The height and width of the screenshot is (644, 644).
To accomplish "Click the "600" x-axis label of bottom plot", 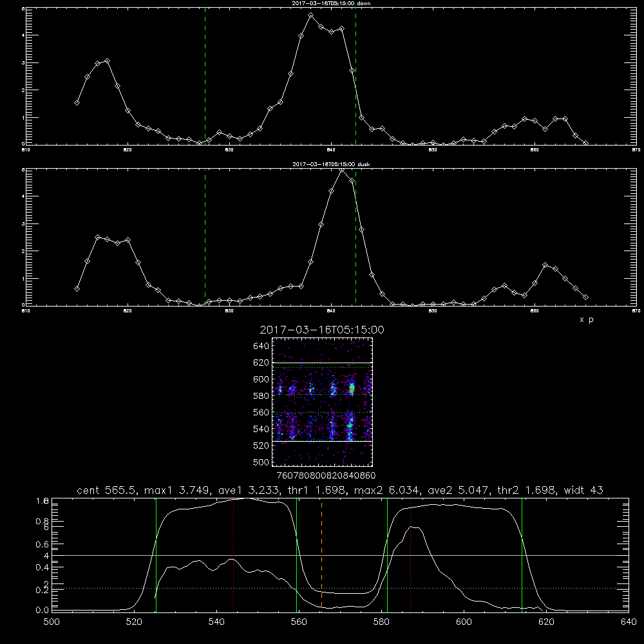I will [x=464, y=622].
